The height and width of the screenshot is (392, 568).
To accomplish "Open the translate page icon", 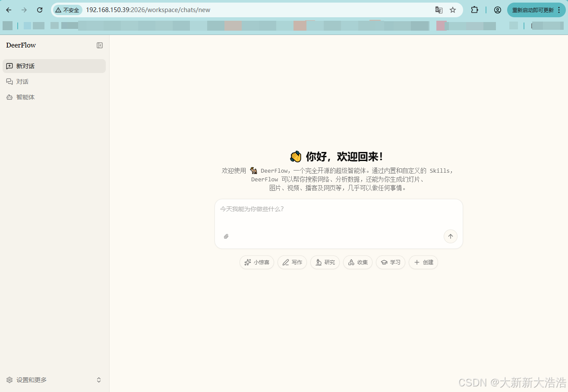I will 439,10.
